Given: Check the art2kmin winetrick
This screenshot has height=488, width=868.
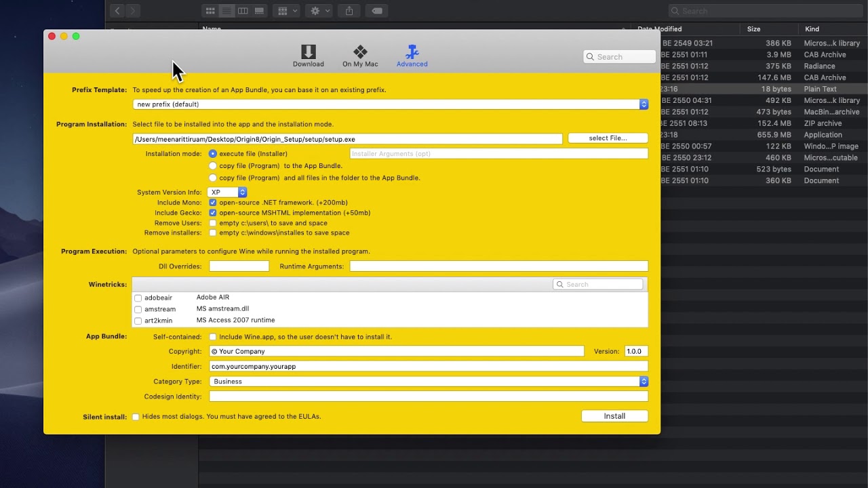Looking at the screenshot, I should [x=138, y=321].
